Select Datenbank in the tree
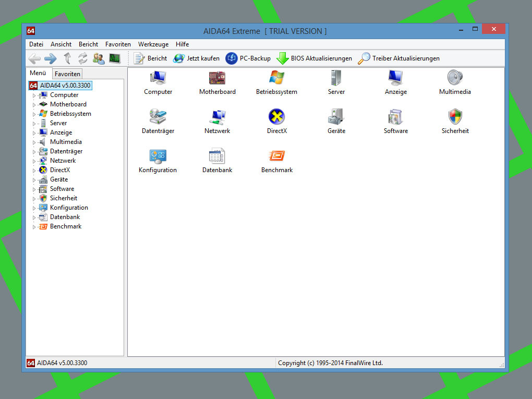 65,217
